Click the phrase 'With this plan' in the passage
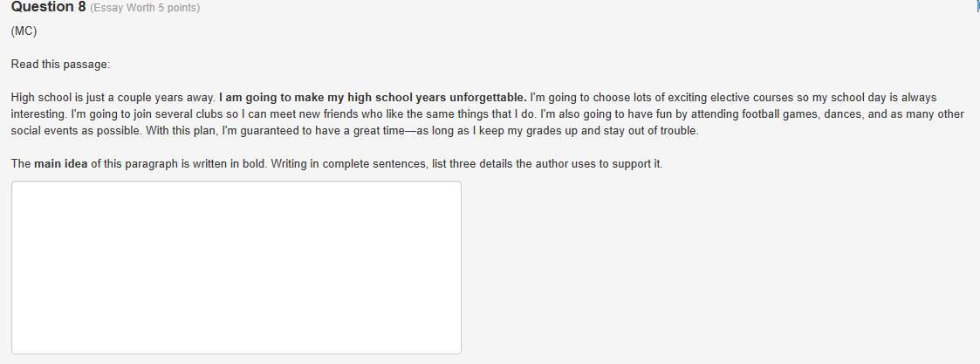The height and width of the screenshot is (364, 980). 176,131
